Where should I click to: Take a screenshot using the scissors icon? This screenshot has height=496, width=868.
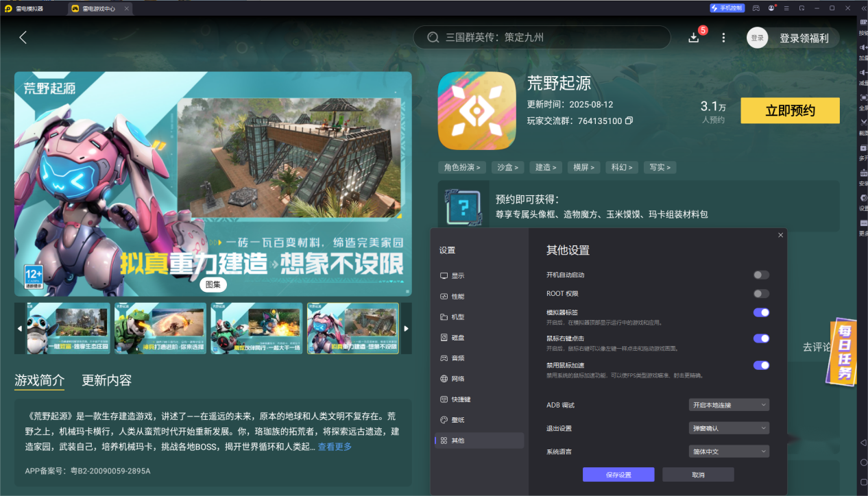(863, 121)
